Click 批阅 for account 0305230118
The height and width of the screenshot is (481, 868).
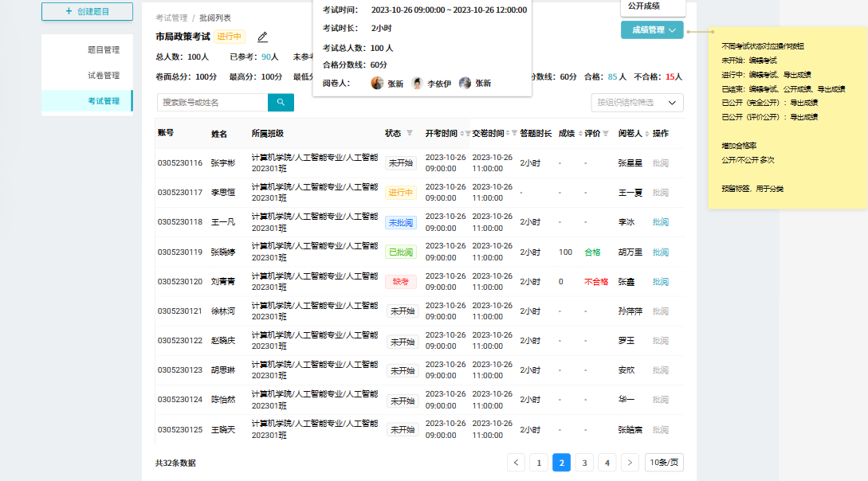661,222
